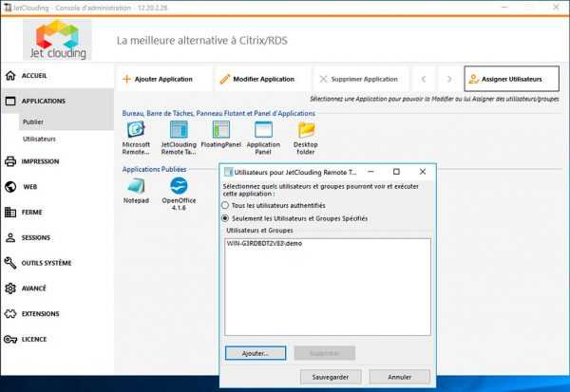Click the house icon next to Accueil

[x=10, y=76]
